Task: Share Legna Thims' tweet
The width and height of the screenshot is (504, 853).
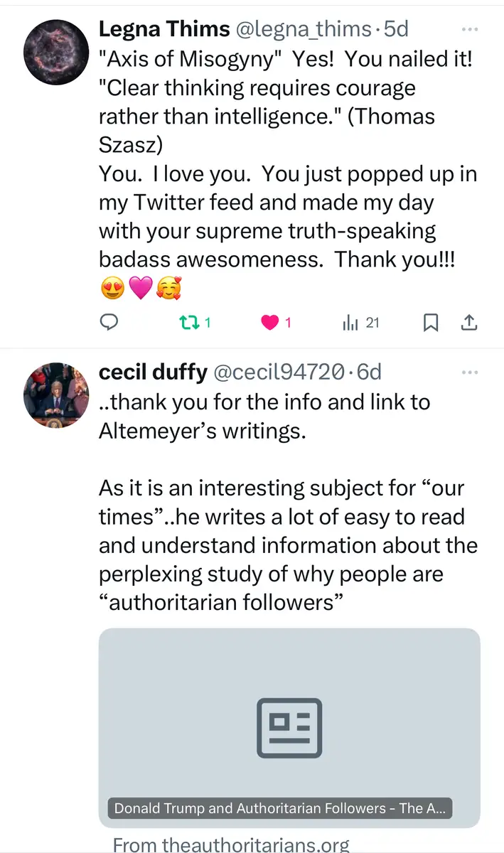Action: pyautogui.click(x=469, y=323)
